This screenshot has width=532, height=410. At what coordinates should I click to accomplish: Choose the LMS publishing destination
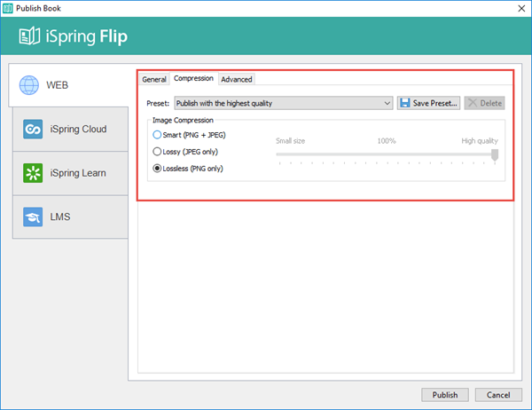coord(70,217)
